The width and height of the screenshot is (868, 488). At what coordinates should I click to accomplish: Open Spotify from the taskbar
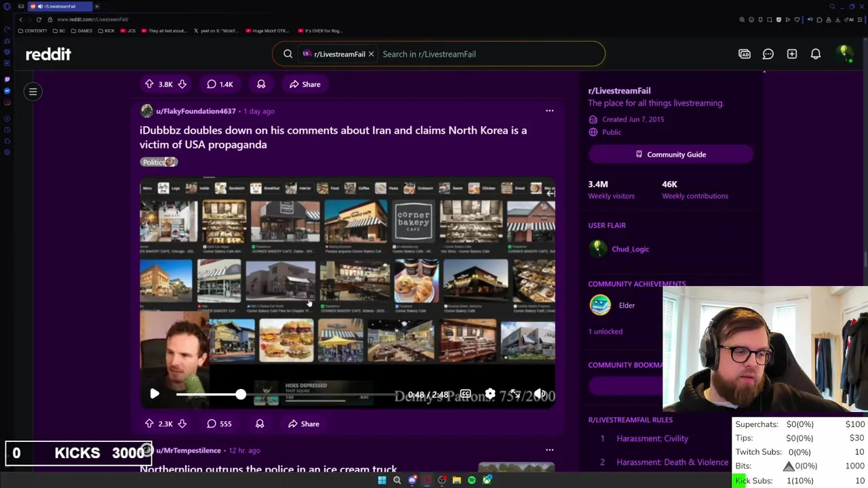coord(472,480)
